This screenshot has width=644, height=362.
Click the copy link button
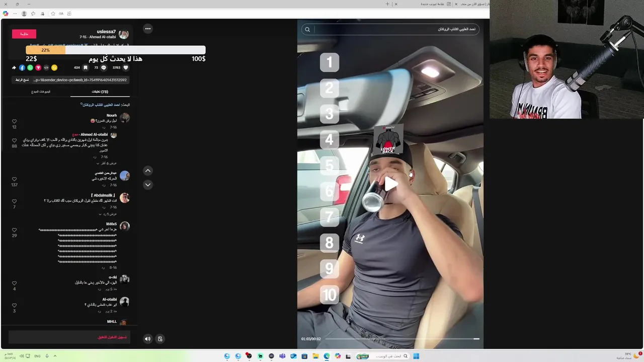pos(22,80)
